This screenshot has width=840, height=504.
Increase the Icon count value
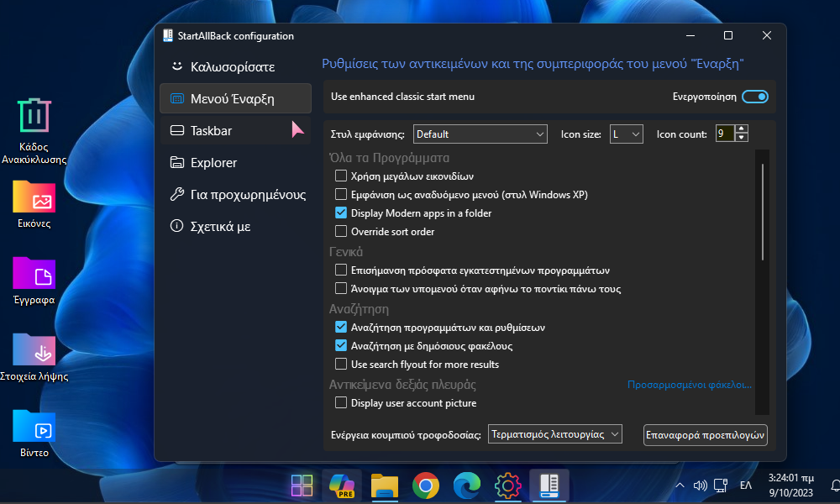point(742,129)
